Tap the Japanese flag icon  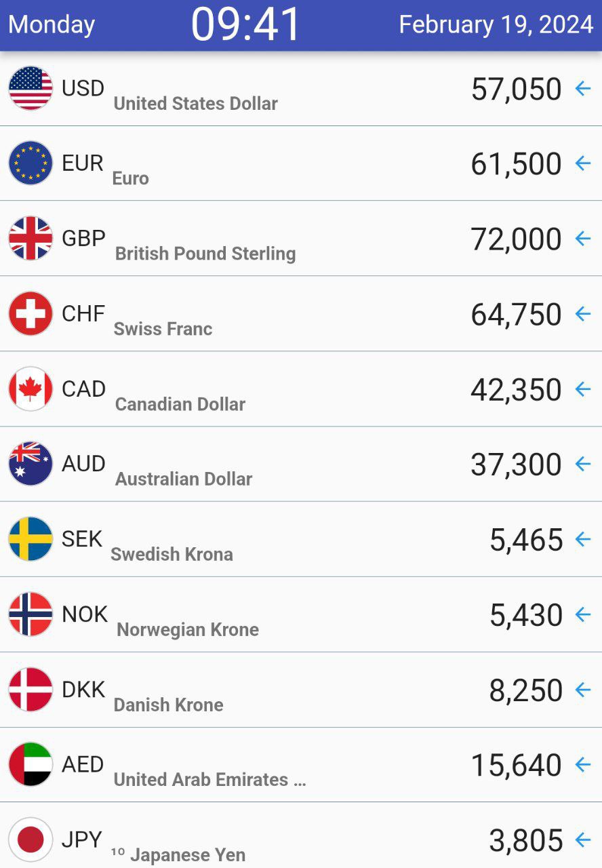pyautogui.click(x=31, y=840)
